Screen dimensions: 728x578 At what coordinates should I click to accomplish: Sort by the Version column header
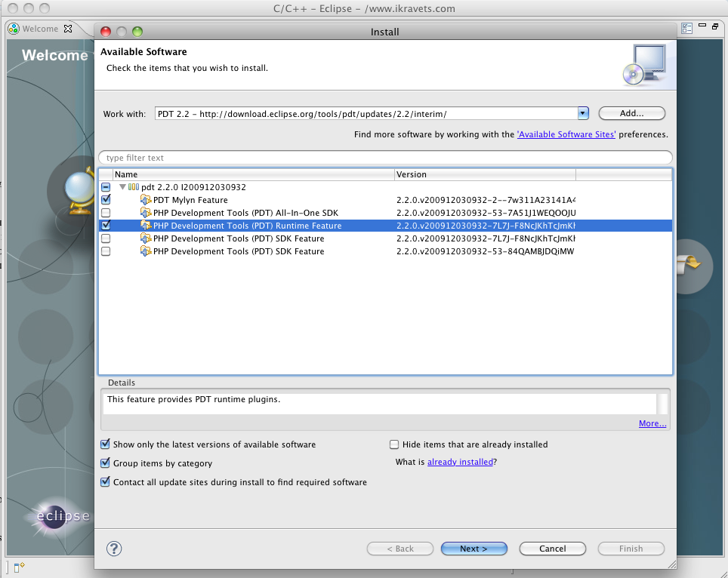point(485,174)
